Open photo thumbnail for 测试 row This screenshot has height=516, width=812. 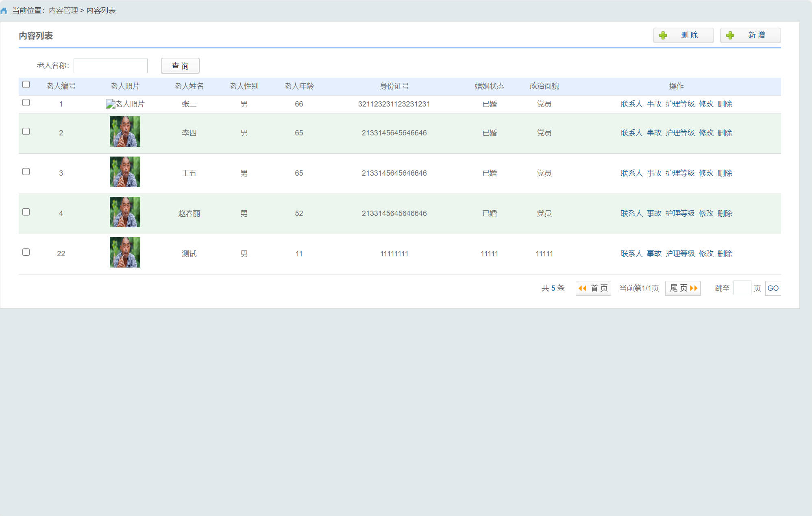click(x=125, y=253)
